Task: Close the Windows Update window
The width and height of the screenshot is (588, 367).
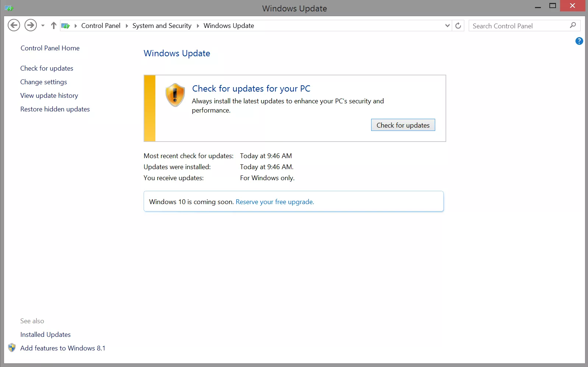Action: [x=572, y=6]
